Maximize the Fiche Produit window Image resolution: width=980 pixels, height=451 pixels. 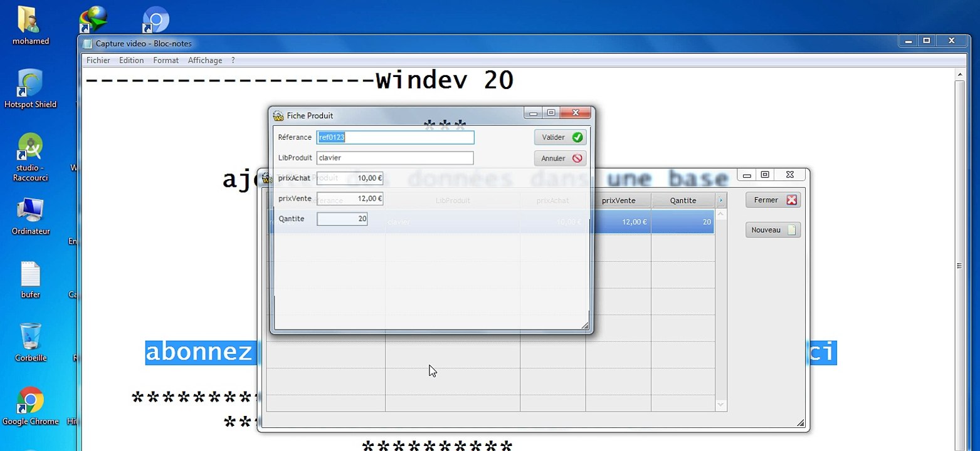[551, 113]
